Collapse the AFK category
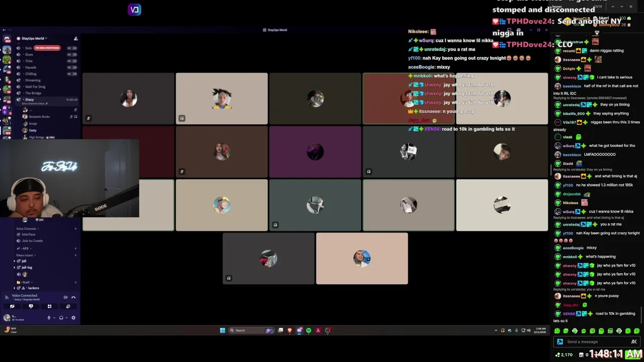644x362 pixels. [25, 248]
